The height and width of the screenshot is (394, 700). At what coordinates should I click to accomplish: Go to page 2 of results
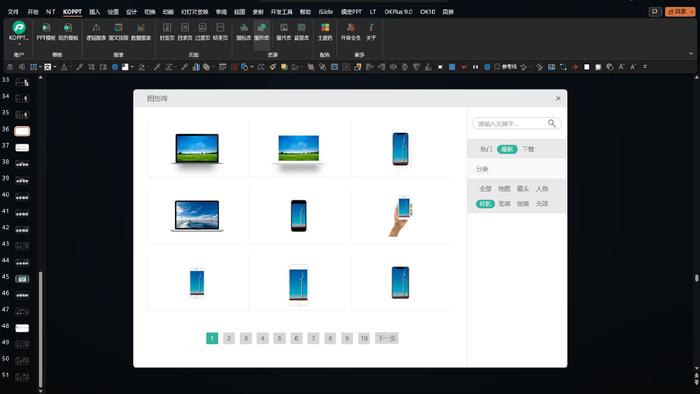[229, 338]
